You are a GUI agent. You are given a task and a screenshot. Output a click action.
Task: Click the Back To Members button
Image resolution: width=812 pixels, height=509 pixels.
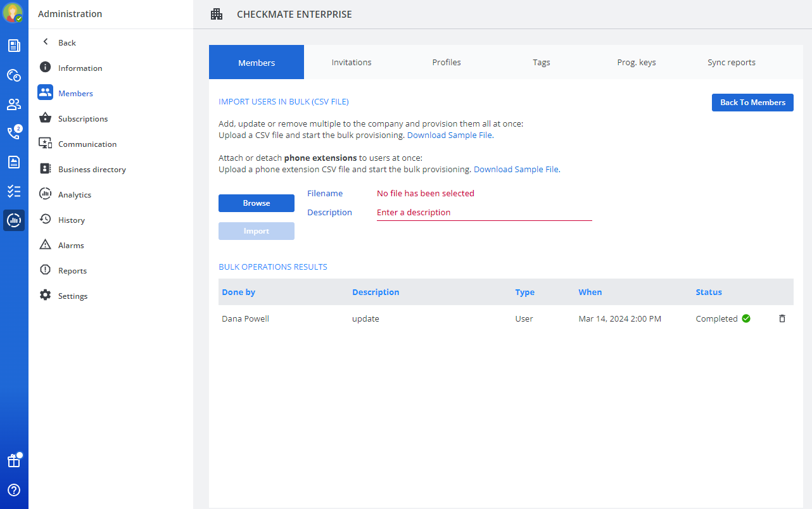[752, 103]
